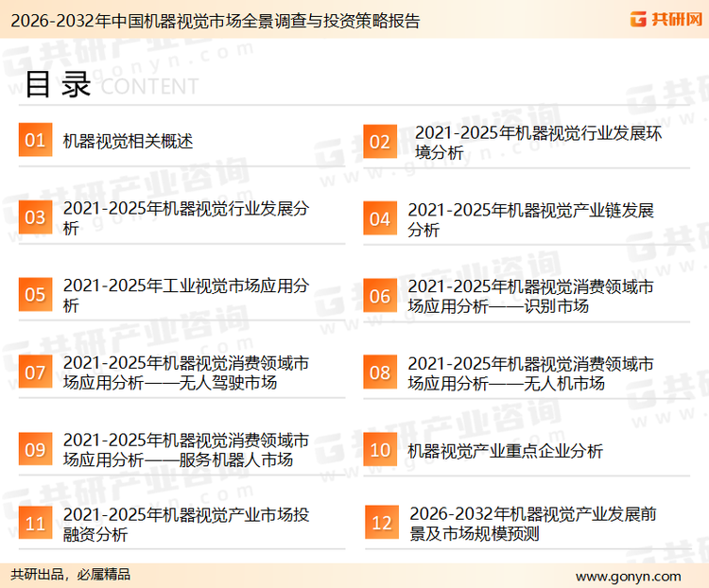Viewport: 709px width, 588px height.
Task: Open the www.gonyn.com link in footer
Action: point(628,577)
